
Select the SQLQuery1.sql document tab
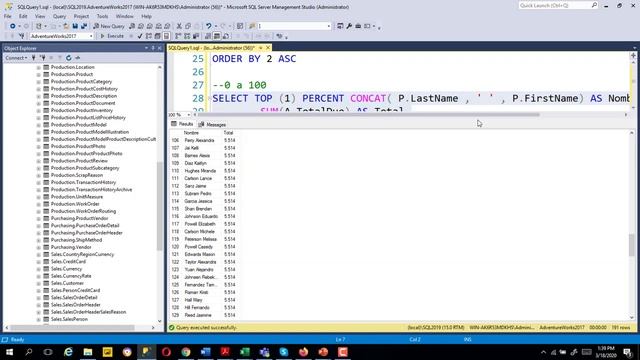[211, 48]
